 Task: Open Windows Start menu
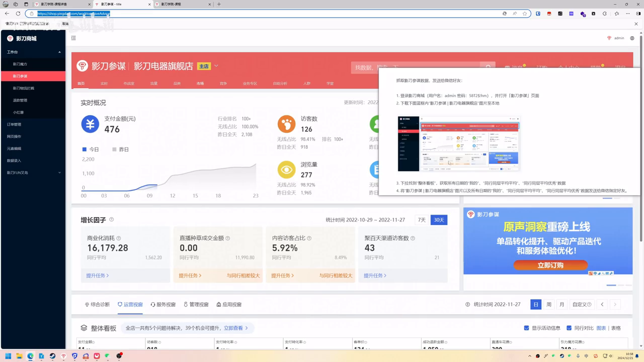[x=8, y=356]
